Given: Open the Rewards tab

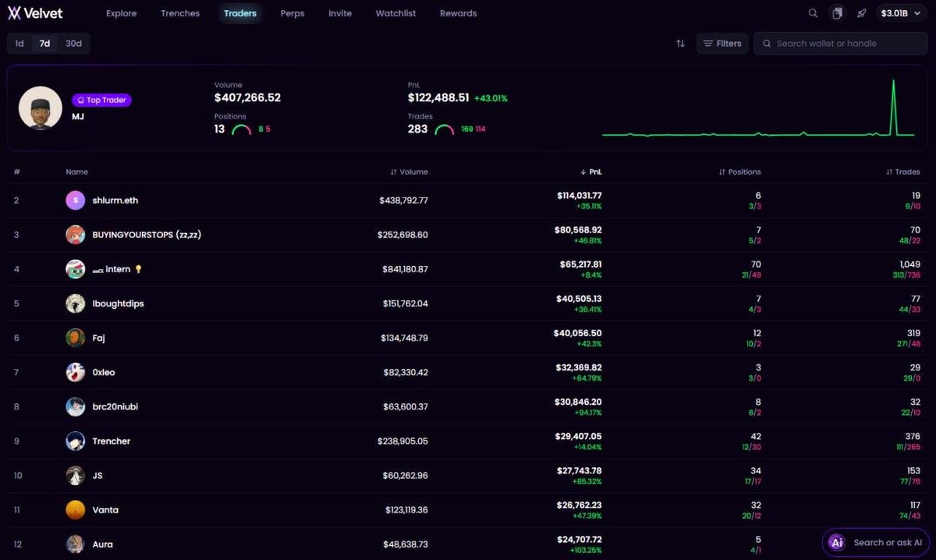Looking at the screenshot, I should [458, 13].
